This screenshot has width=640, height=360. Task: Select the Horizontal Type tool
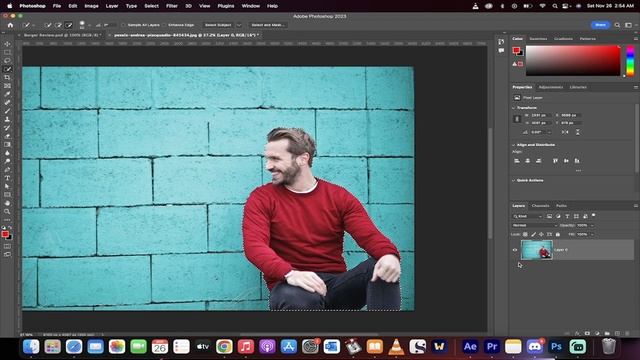[x=7, y=178]
